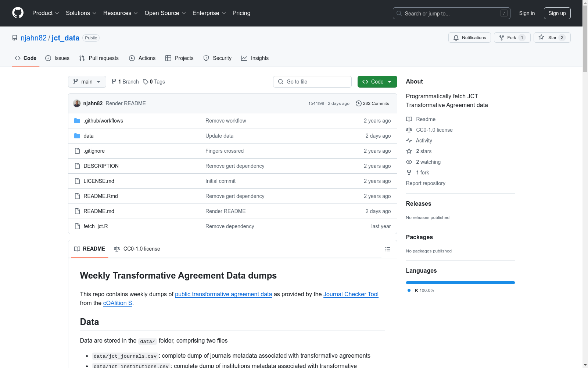Open the Projects tab
Screen dimensions: 588x368
pos(179,58)
